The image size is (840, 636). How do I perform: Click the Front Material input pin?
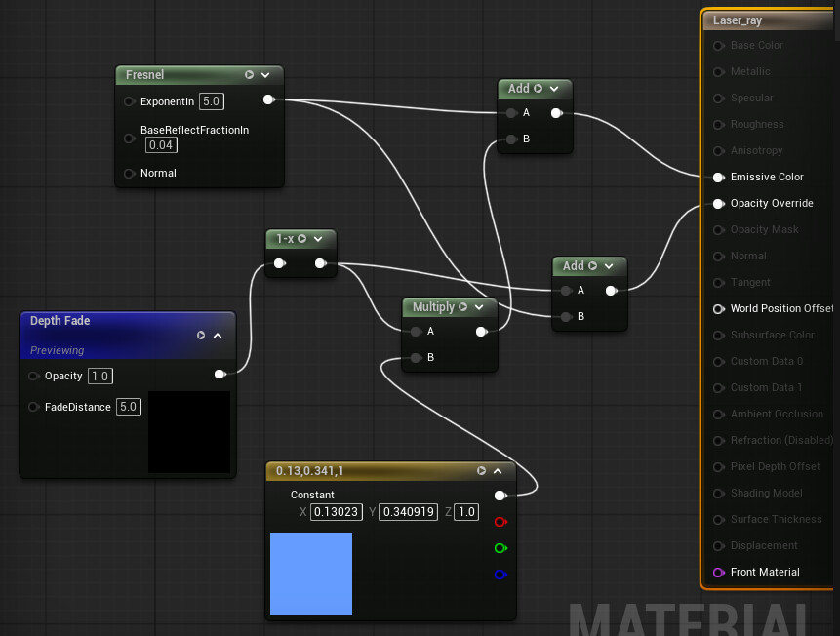click(x=719, y=572)
